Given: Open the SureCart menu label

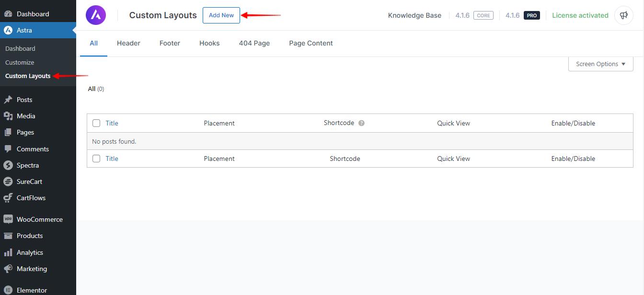Looking at the screenshot, I should click(x=29, y=182).
